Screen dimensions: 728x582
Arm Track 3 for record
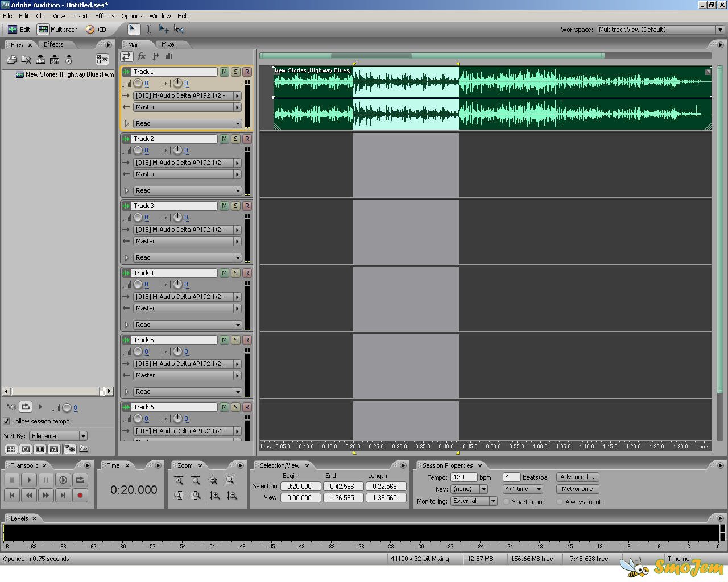pyautogui.click(x=247, y=206)
